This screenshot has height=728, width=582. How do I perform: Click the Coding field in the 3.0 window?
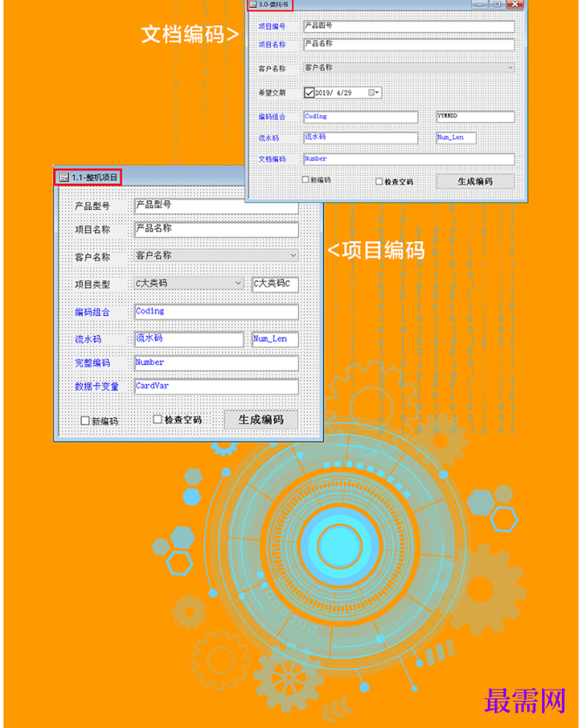[x=361, y=117]
